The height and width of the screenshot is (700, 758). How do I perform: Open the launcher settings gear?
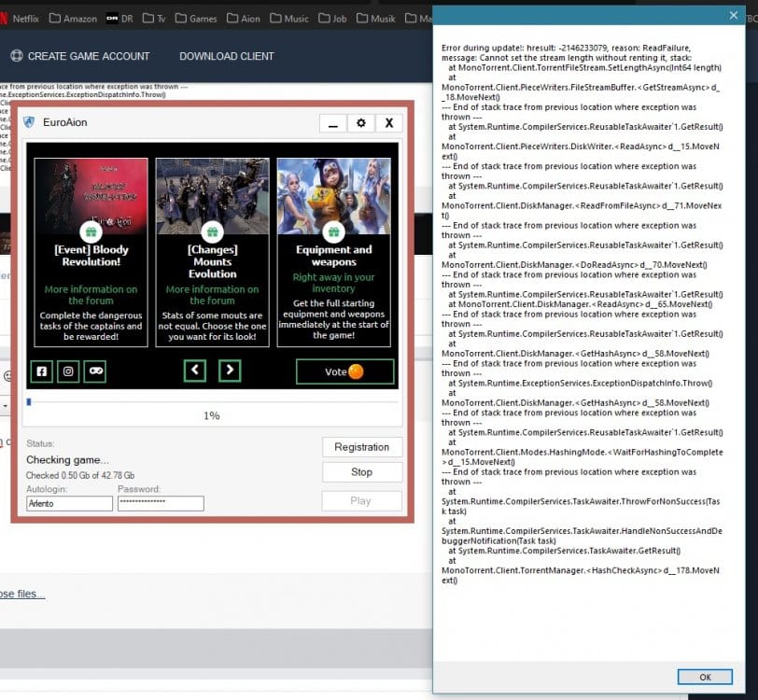point(361,123)
